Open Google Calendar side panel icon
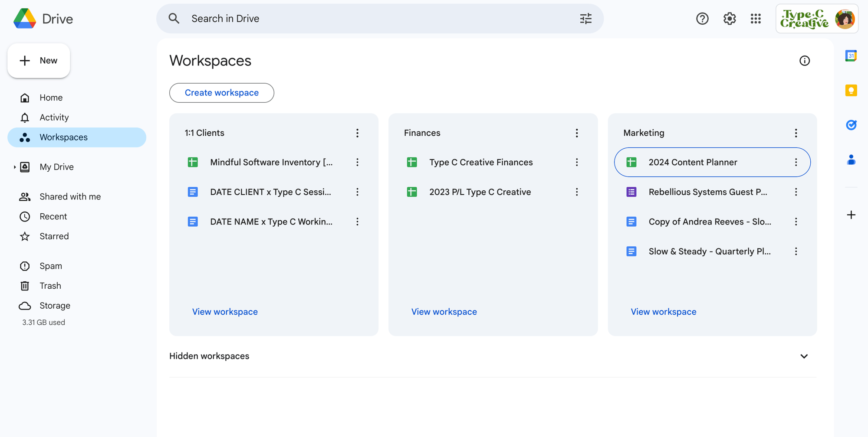This screenshot has height=437, width=868. point(851,56)
